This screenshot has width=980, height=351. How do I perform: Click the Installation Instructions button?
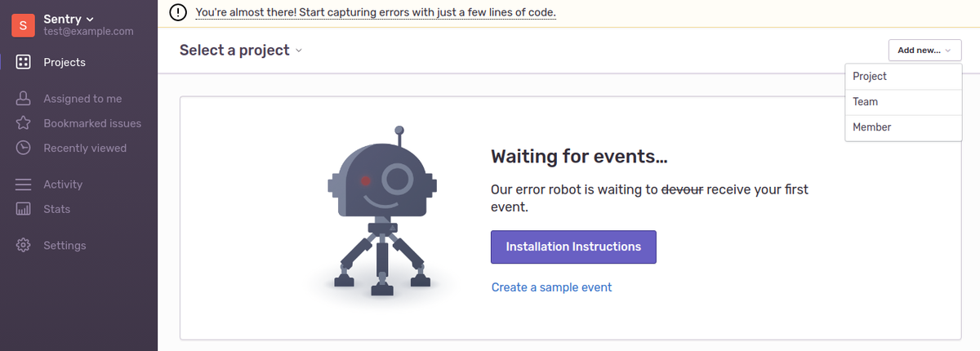(x=573, y=247)
